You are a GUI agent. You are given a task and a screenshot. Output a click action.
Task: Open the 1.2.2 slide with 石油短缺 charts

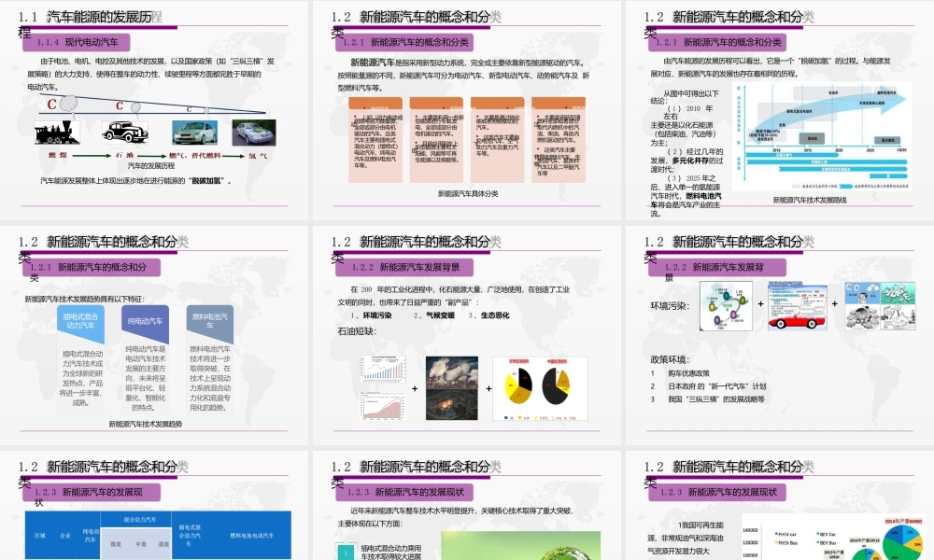(466, 335)
